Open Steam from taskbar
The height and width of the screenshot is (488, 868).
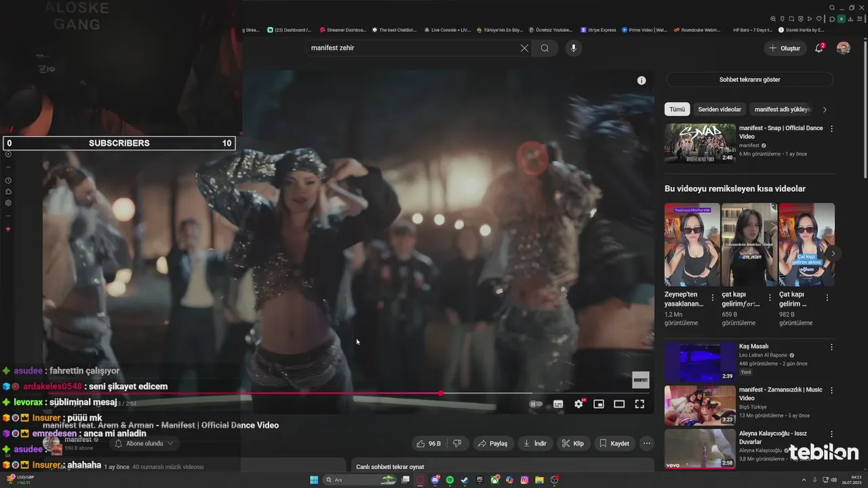point(465,480)
